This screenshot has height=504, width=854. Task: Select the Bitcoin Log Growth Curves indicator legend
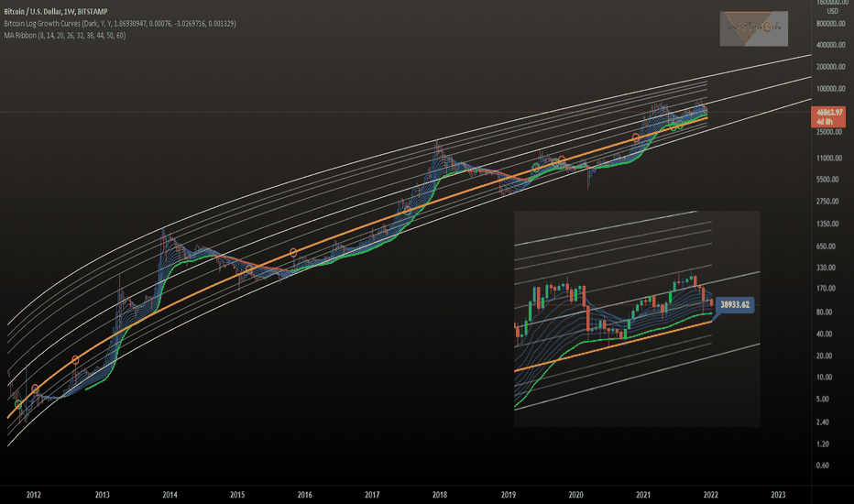(120, 24)
